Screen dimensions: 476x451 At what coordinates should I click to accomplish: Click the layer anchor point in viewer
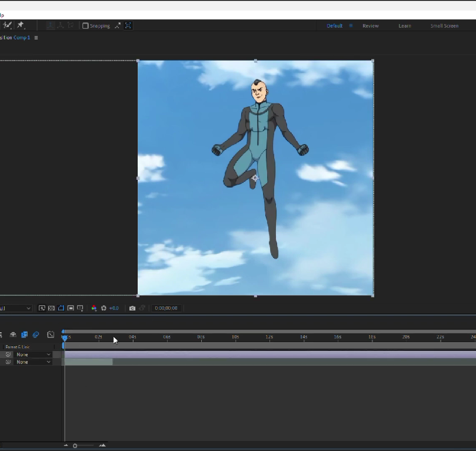pyautogui.click(x=255, y=178)
